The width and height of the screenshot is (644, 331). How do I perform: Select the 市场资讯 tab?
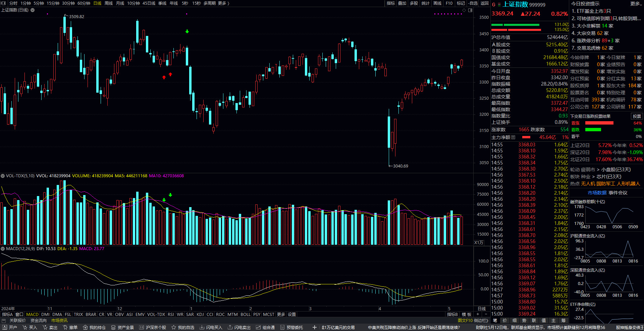click(59, 321)
